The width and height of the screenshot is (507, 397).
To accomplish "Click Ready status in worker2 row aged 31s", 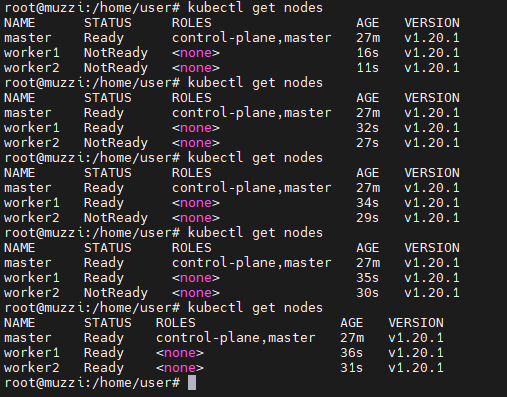I will (x=104, y=368).
